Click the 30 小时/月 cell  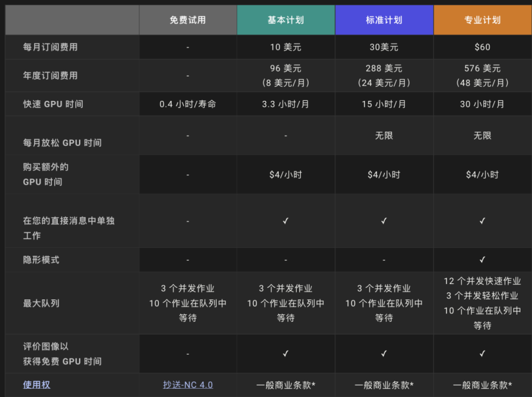click(x=483, y=104)
